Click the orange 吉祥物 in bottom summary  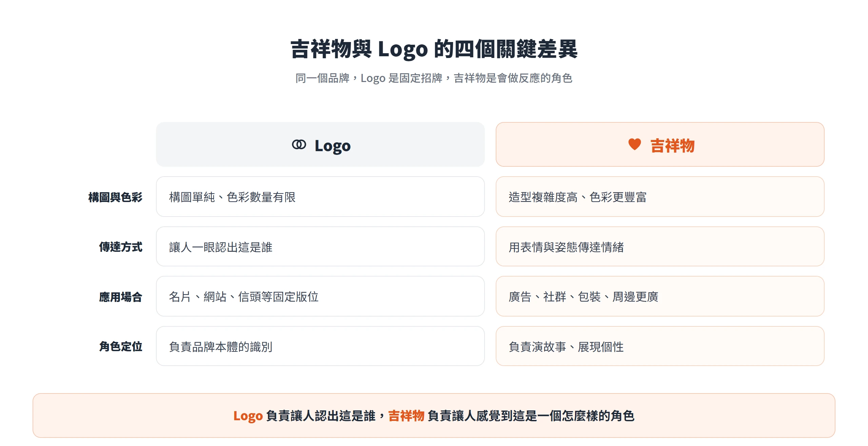(406, 415)
